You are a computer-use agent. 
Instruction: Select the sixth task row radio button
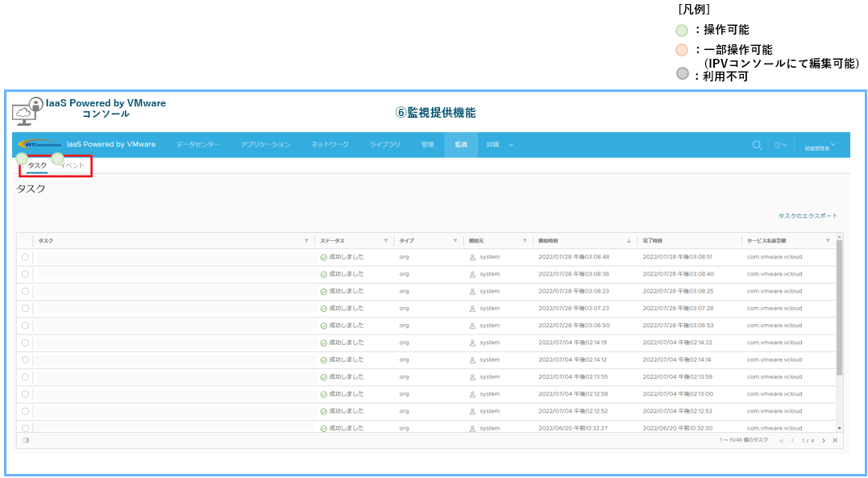pos(26,343)
